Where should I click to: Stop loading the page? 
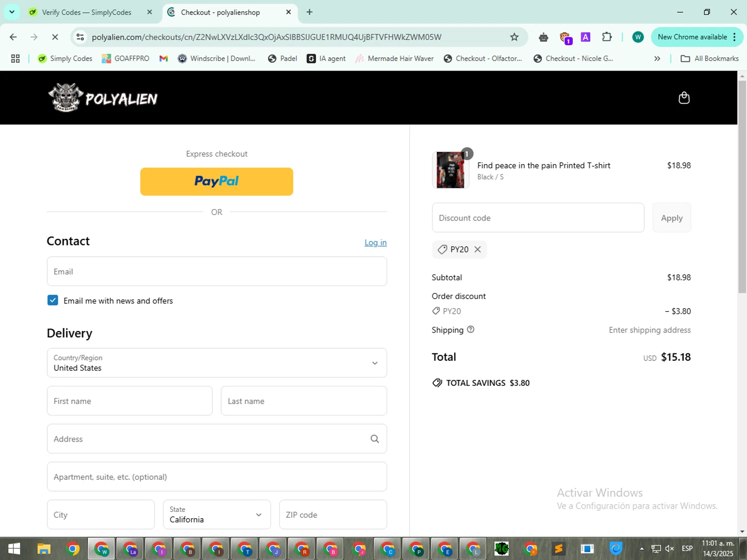click(x=55, y=37)
